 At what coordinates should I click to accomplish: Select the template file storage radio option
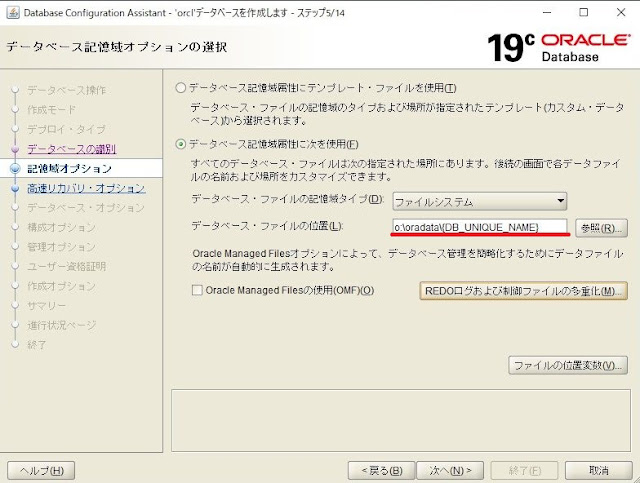pyautogui.click(x=180, y=88)
